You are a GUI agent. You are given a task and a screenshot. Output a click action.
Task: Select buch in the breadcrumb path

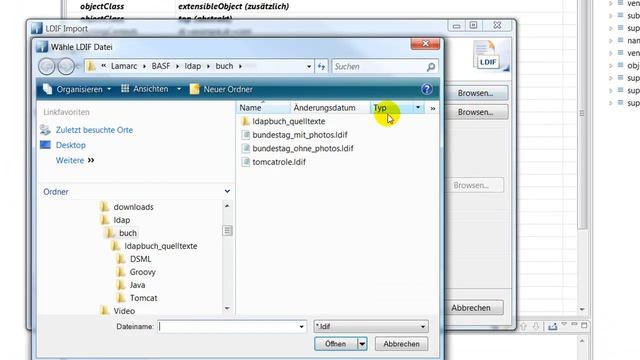tap(224, 66)
